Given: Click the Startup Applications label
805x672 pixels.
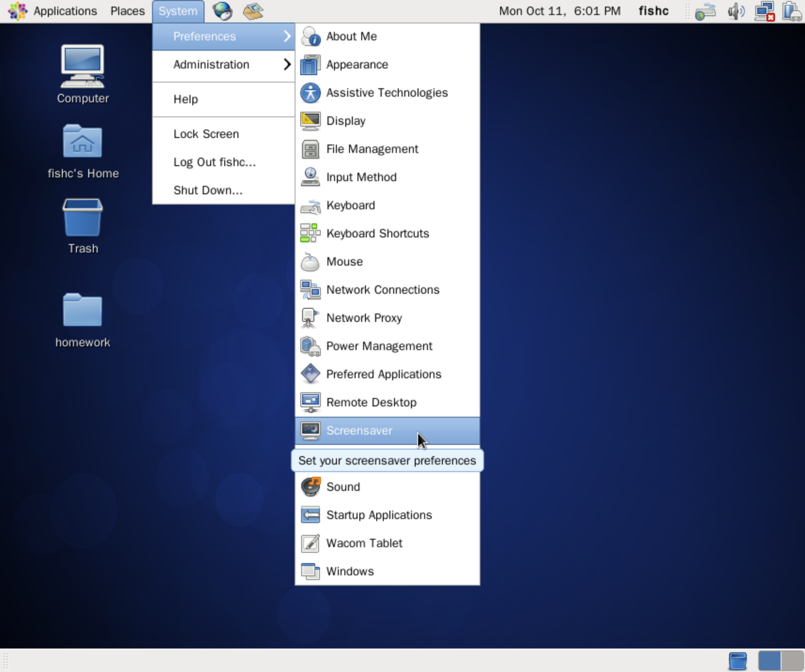Looking at the screenshot, I should (x=379, y=515).
